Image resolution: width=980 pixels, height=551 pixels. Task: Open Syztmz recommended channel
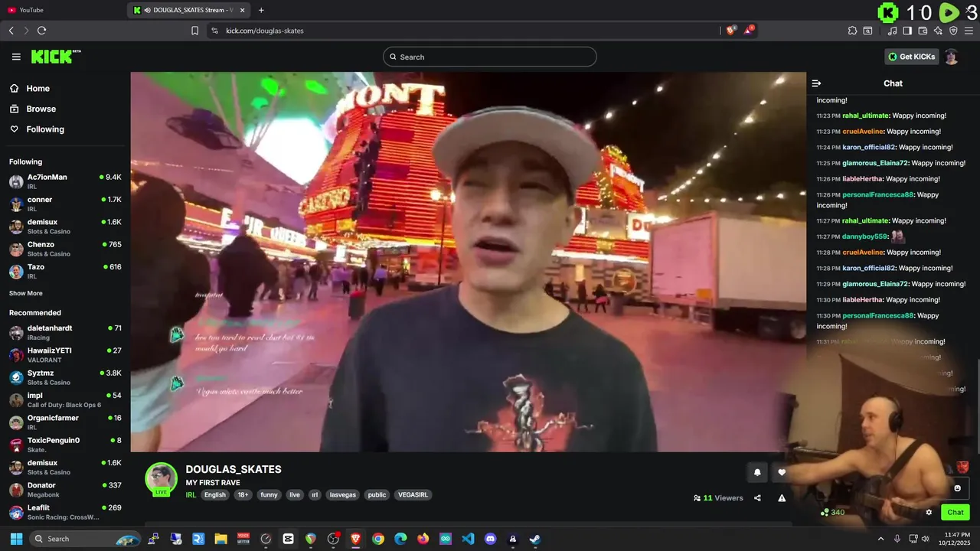[x=65, y=377]
